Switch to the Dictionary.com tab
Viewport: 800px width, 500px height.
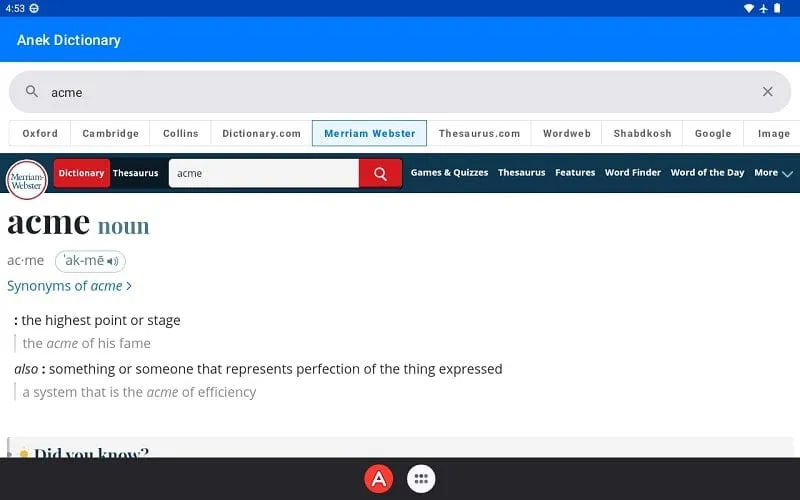pyautogui.click(x=261, y=133)
